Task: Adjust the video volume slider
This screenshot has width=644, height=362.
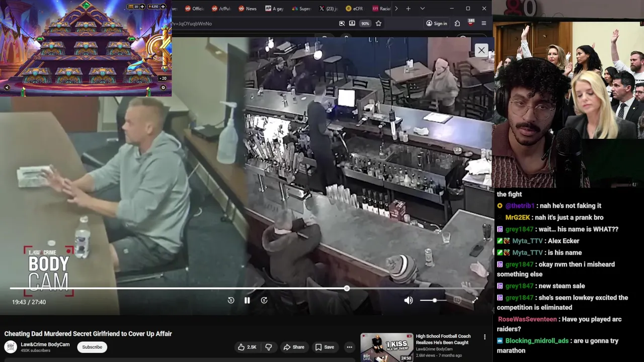Action: point(434,300)
